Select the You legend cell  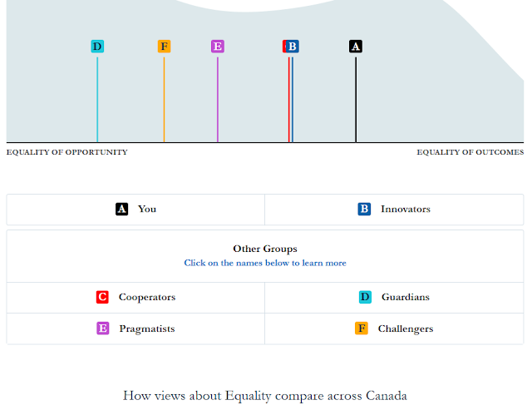(135, 210)
